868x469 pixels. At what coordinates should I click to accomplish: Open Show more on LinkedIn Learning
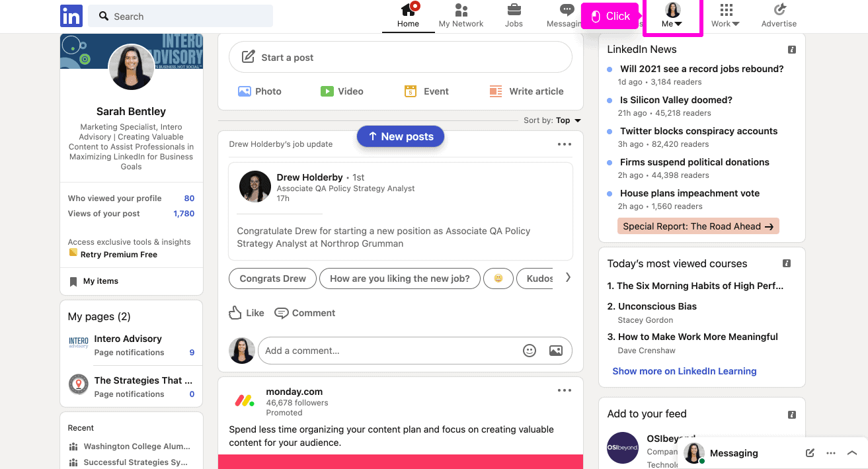click(684, 371)
